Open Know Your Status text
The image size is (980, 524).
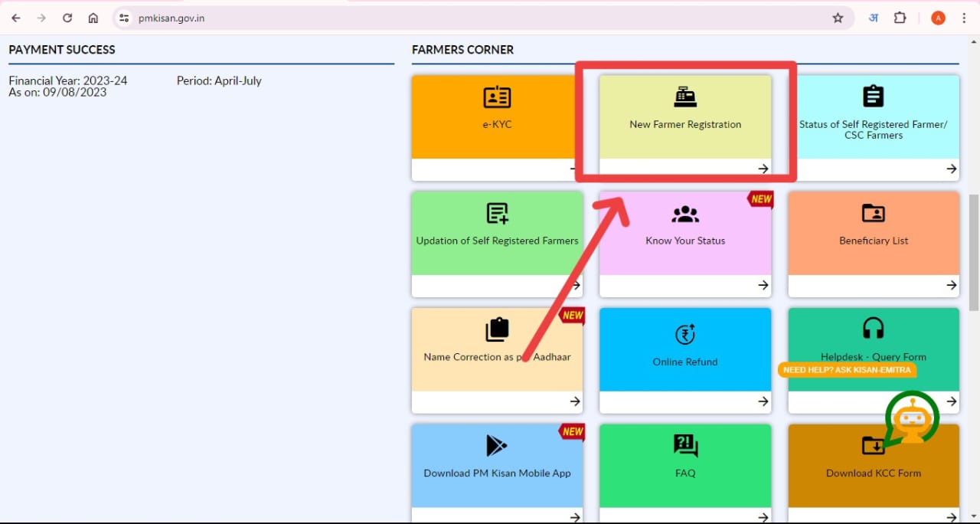pyautogui.click(x=685, y=241)
